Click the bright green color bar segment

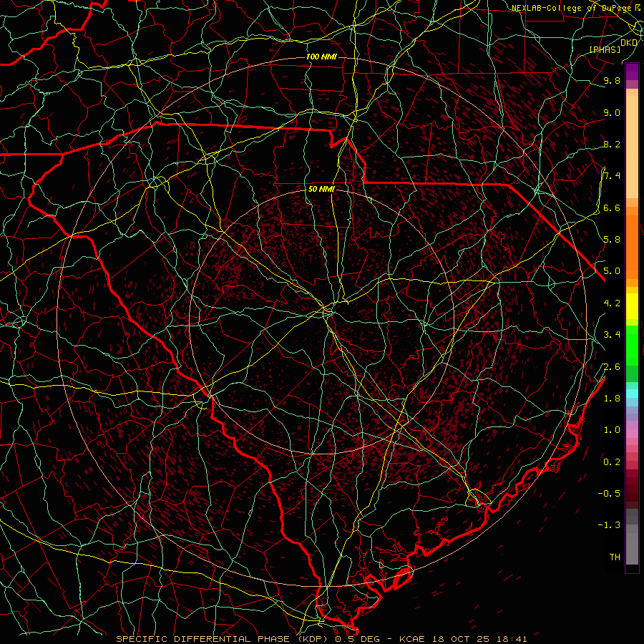(632, 344)
